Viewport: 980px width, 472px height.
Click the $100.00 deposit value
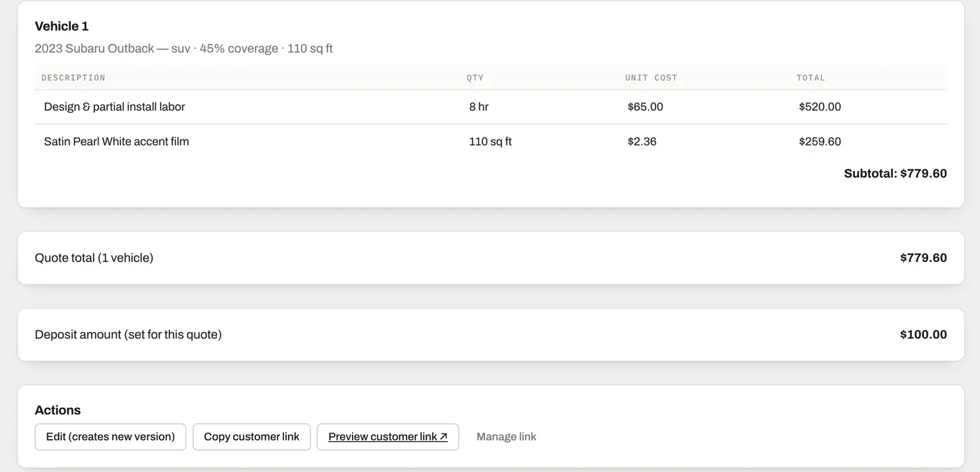[x=923, y=335]
